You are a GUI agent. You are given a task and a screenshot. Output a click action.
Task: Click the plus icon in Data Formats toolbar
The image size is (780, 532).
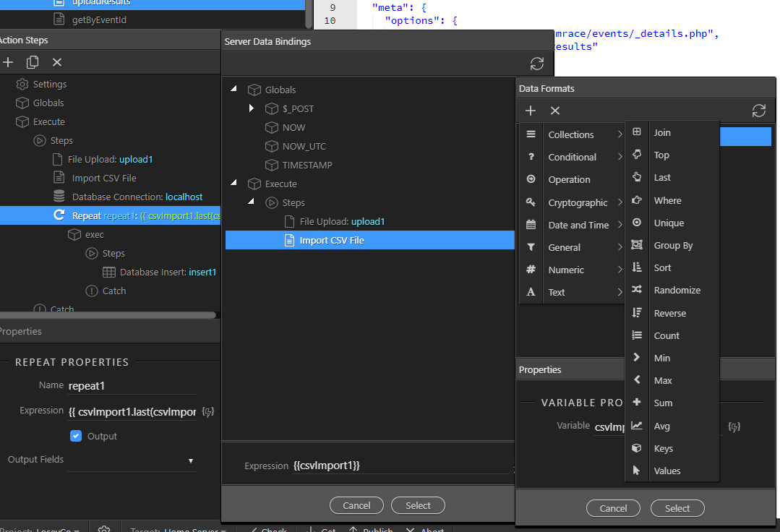pyautogui.click(x=531, y=111)
